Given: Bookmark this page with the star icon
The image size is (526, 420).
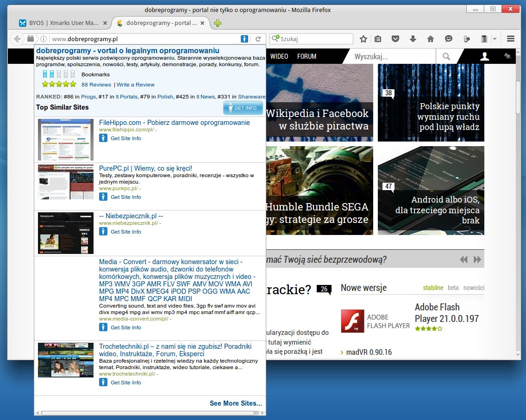Looking at the screenshot, I should 363,39.
